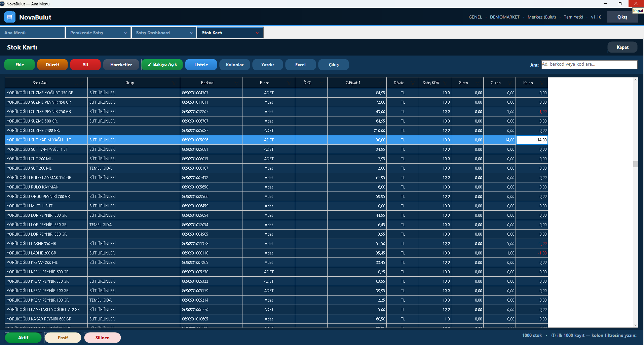Open filter for Kalan column
The width and height of the screenshot is (644, 345).
click(x=542, y=82)
